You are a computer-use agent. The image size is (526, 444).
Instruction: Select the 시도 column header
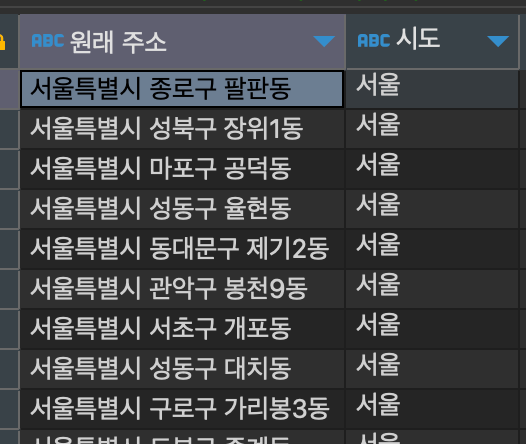(x=432, y=41)
